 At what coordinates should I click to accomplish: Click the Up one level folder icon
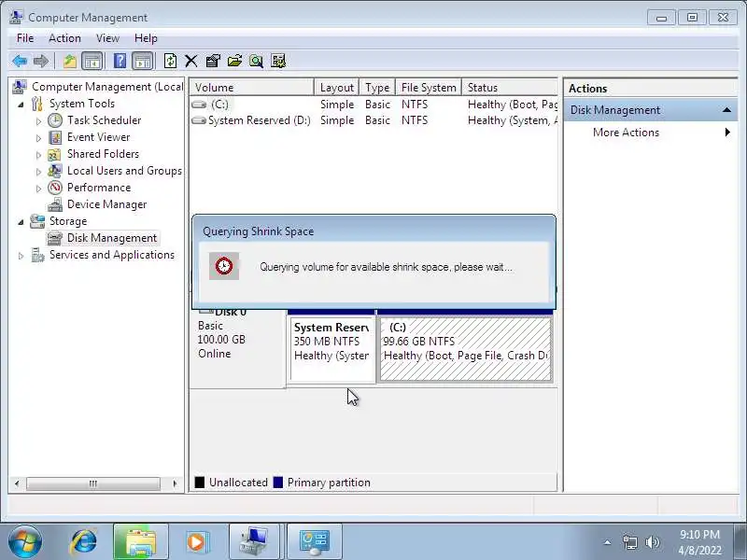[70, 61]
